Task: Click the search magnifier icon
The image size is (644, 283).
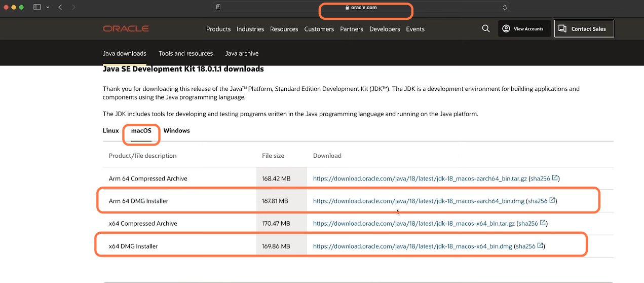Action: 486,29
